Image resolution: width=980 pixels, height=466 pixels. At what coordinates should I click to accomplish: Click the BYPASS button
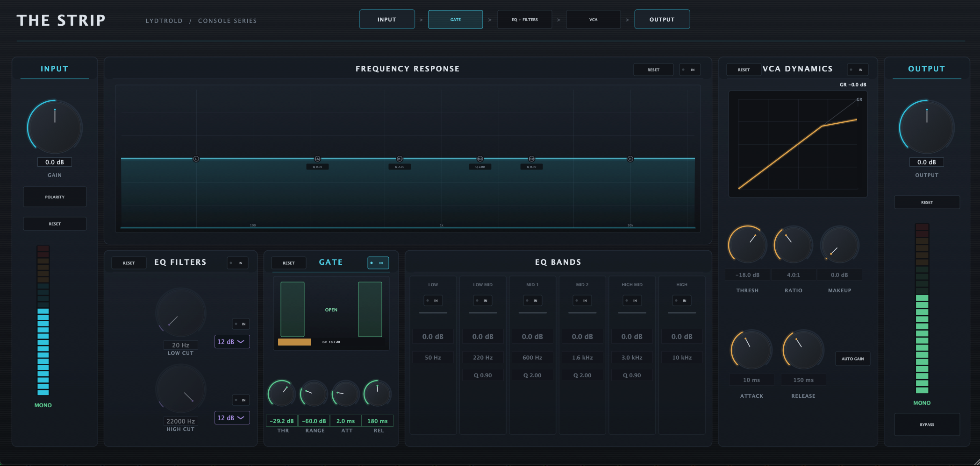tap(927, 424)
